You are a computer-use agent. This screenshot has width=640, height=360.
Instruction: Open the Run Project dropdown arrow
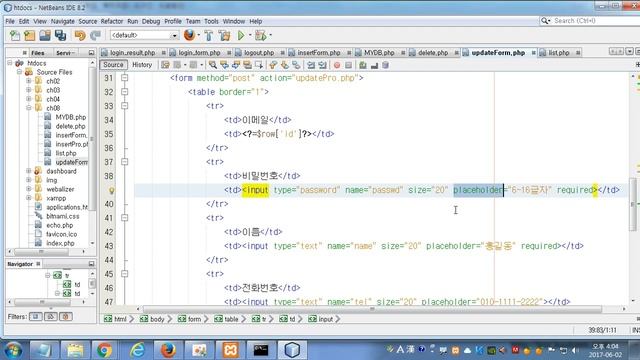tap(250, 36)
